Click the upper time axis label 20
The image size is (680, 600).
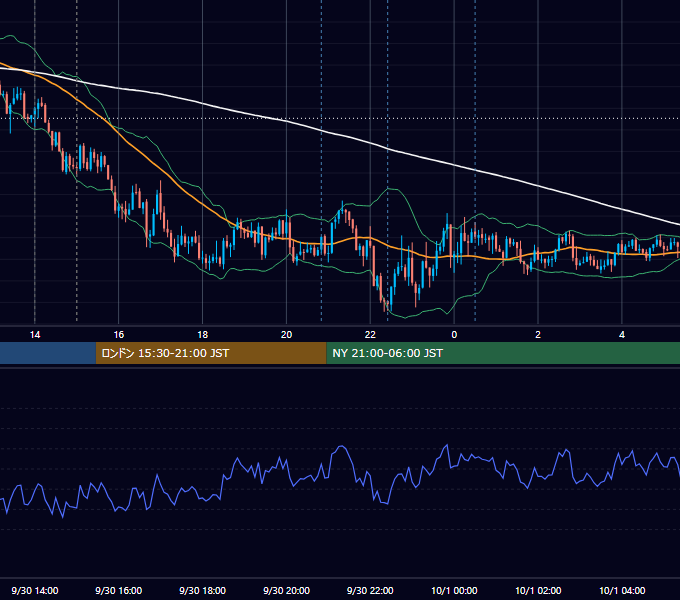(x=286, y=335)
